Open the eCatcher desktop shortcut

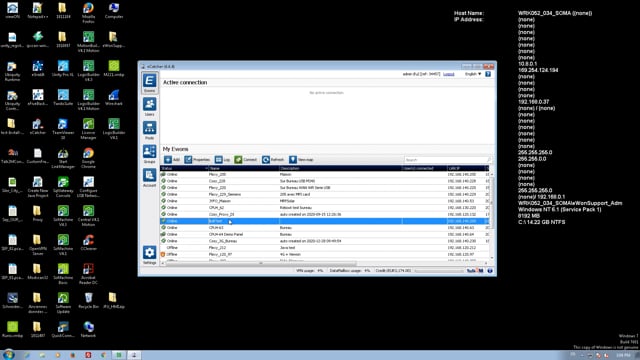(38, 127)
